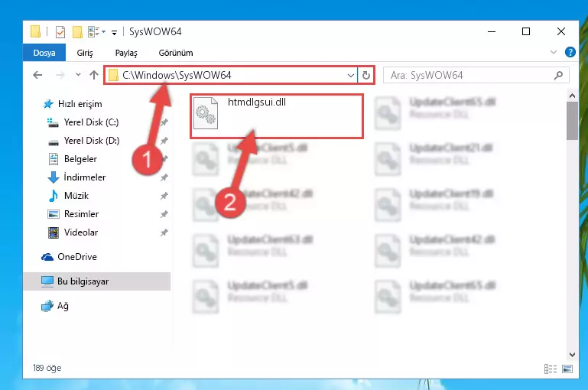Click the scrollbar up arrow
The image size is (588, 390).
tap(572, 96)
